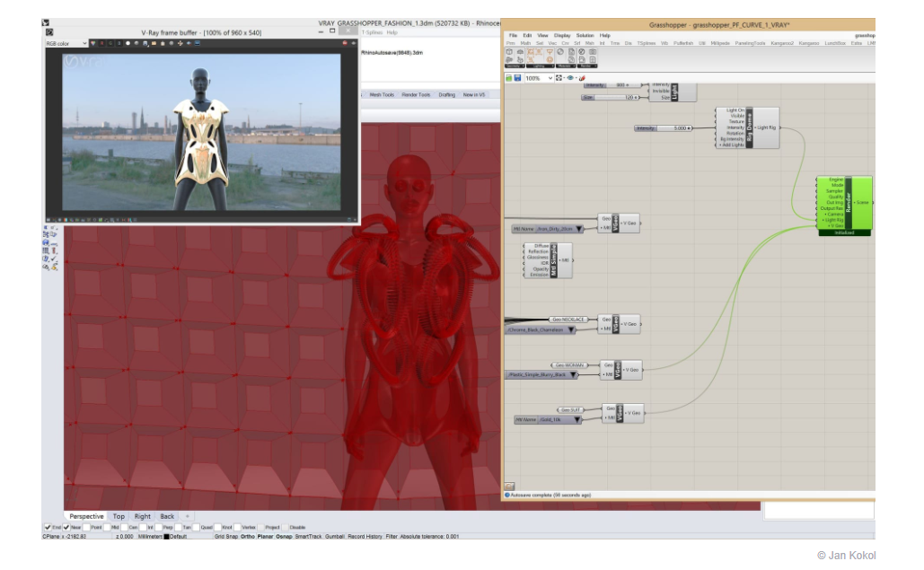Enable Mid osnap checkbox

point(107,527)
